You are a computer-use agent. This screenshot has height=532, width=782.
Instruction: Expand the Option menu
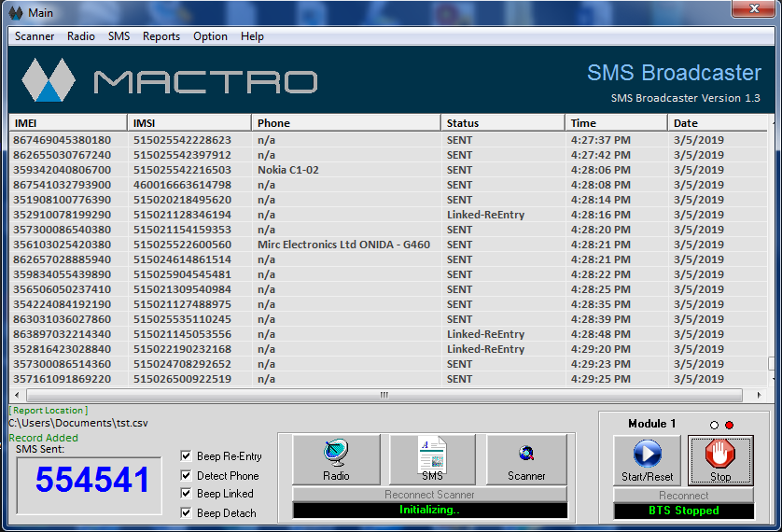pos(210,36)
